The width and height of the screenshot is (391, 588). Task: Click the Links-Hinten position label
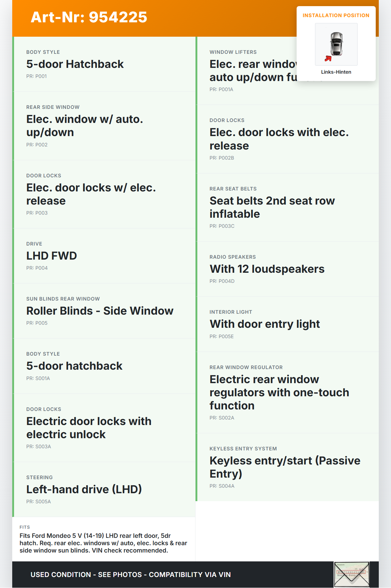point(336,72)
